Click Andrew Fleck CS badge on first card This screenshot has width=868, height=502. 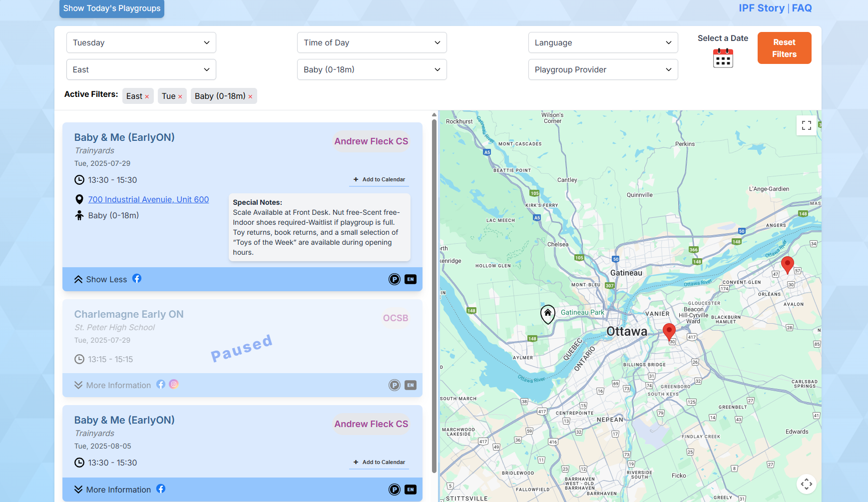coord(371,141)
